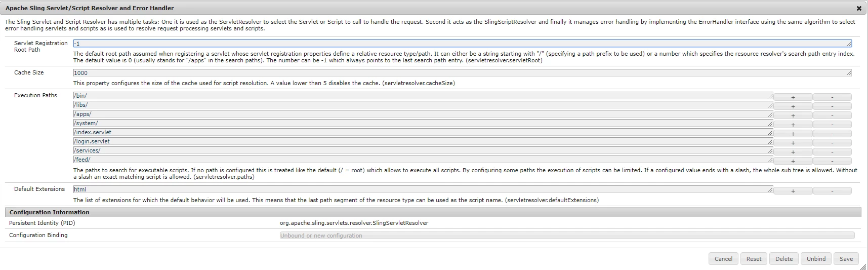Screen dimensions: 868x270
Task: Add entry after /services/ path
Action: [793, 151]
